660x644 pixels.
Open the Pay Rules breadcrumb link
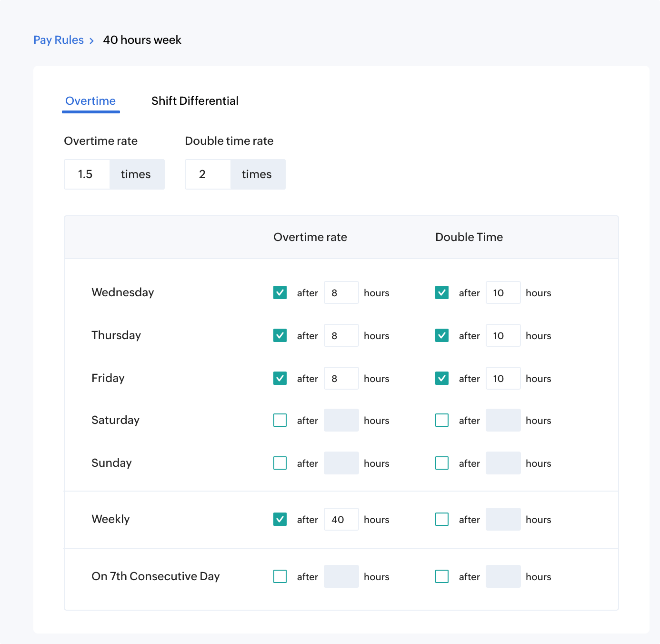59,40
